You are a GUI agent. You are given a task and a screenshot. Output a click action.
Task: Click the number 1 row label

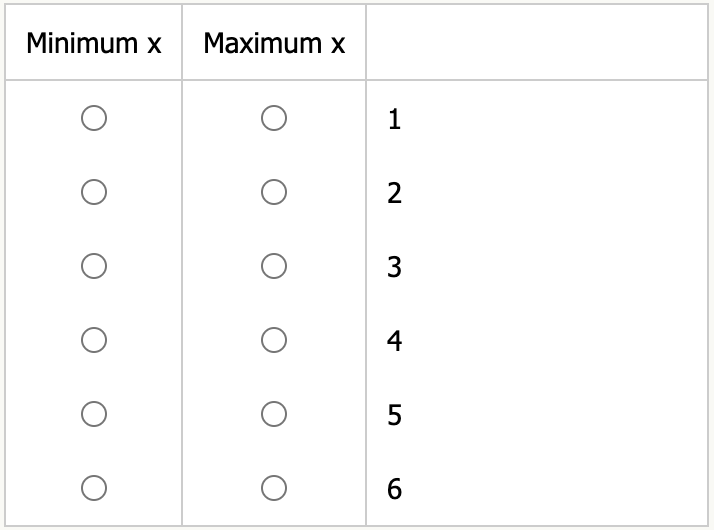(394, 120)
